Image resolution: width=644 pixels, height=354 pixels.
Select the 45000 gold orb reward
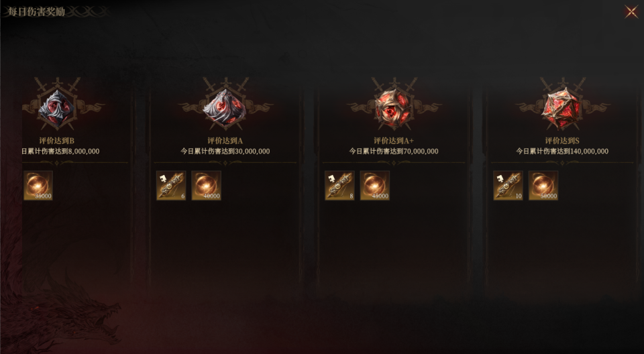(375, 186)
